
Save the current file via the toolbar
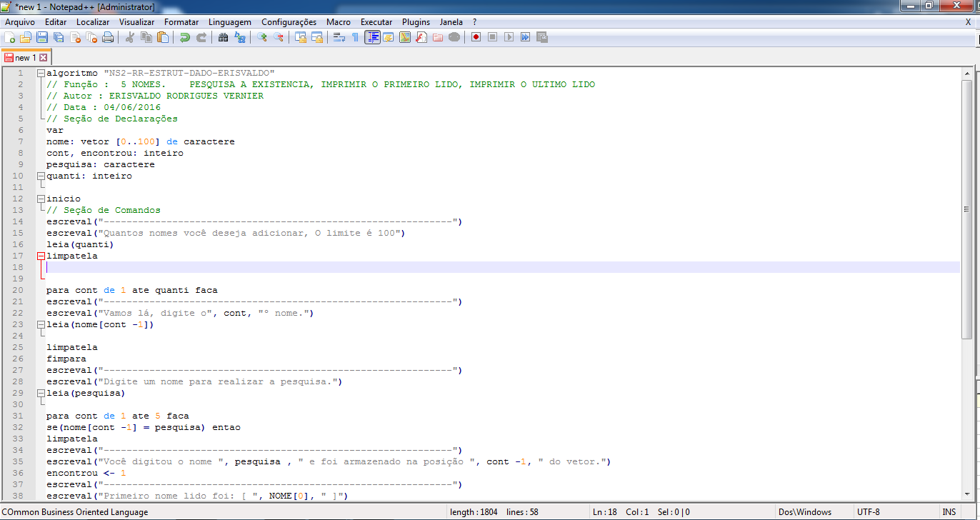(x=42, y=37)
